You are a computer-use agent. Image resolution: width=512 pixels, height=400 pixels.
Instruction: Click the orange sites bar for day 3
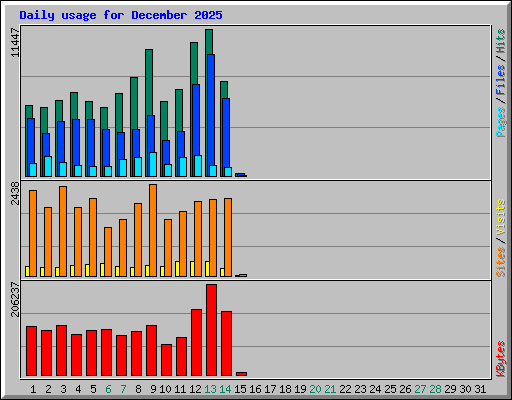[63, 231]
